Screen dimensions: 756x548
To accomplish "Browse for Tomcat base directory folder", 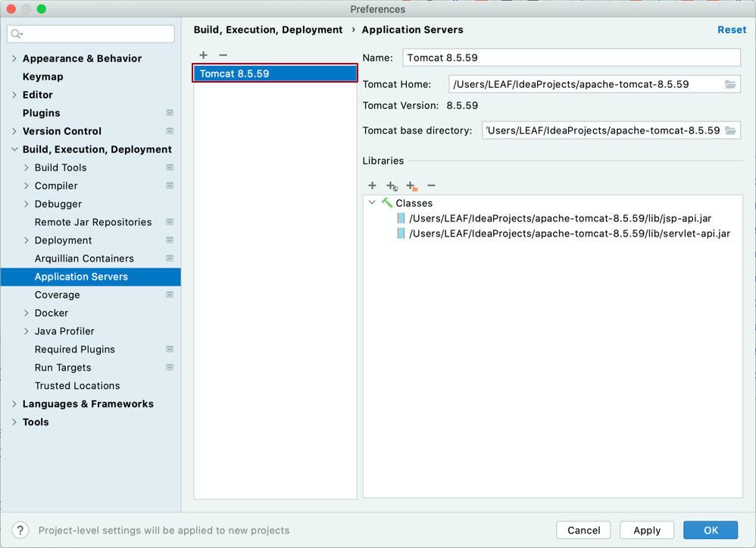I will pyautogui.click(x=730, y=130).
